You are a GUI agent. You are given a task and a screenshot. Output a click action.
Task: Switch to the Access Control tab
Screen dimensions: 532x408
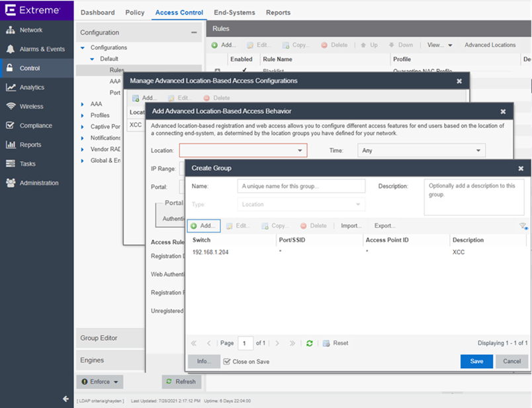tap(179, 12)
